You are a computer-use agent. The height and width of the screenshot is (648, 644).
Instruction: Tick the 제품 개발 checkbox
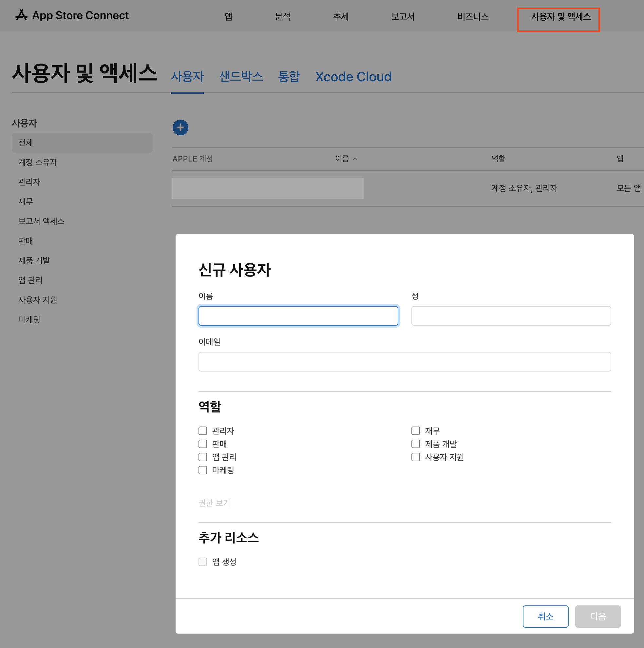(x=416, y=444)
